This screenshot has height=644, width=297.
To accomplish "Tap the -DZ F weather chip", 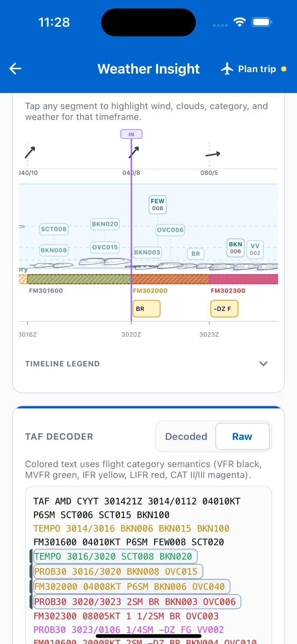I will pyautogui.click(x=224, y=309).
